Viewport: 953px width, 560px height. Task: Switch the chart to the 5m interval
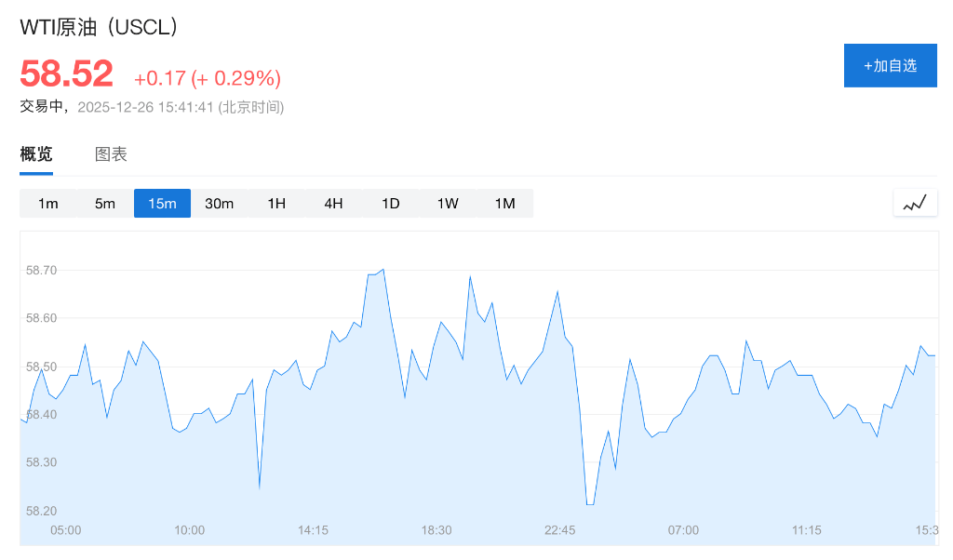click(105, 204)
